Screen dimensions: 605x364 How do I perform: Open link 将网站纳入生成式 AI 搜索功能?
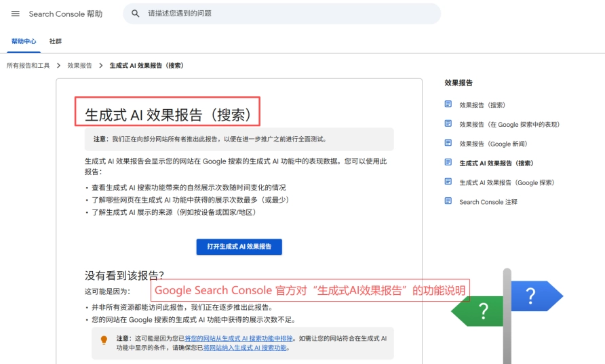(x=245, y=348)
